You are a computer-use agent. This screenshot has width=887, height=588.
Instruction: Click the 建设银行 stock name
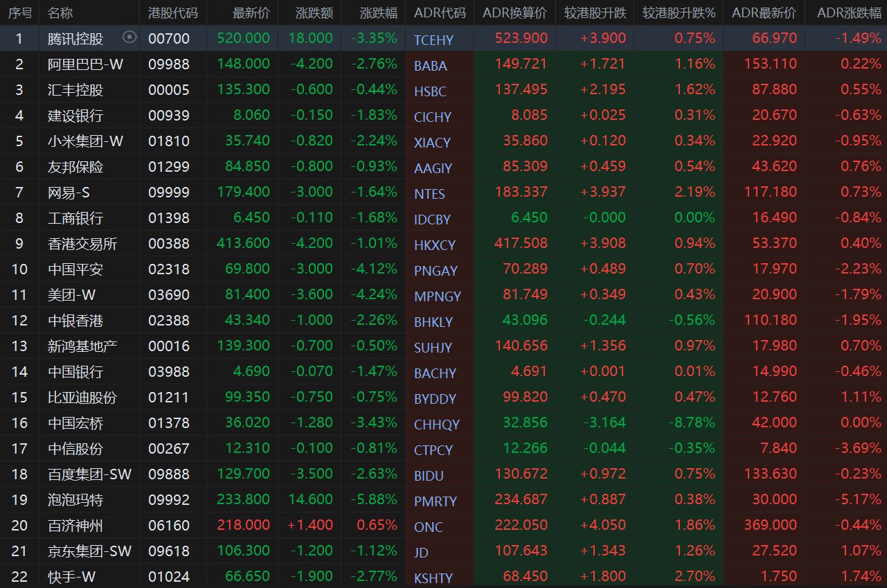[x=75, y=116]
